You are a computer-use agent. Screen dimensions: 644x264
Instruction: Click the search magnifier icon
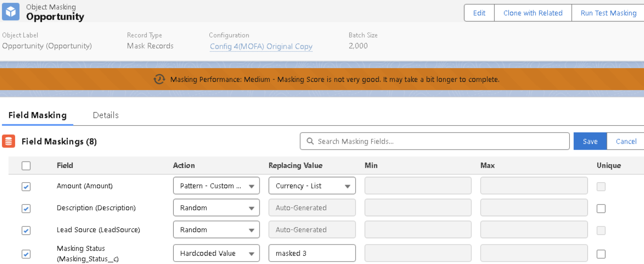(x=310, y=141)
